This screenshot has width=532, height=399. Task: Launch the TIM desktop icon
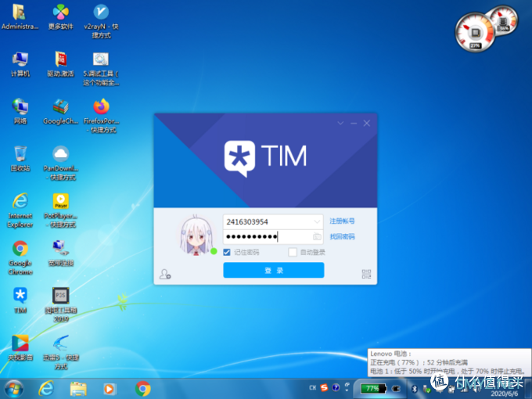coord(20,300)
